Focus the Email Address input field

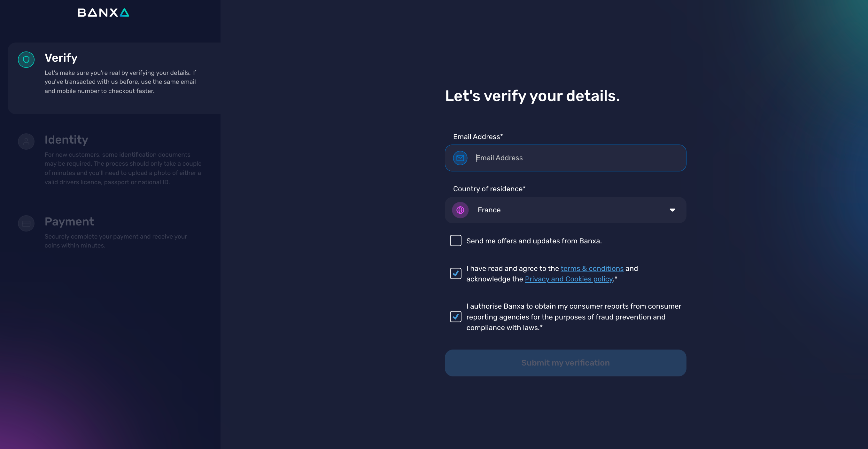576,158
